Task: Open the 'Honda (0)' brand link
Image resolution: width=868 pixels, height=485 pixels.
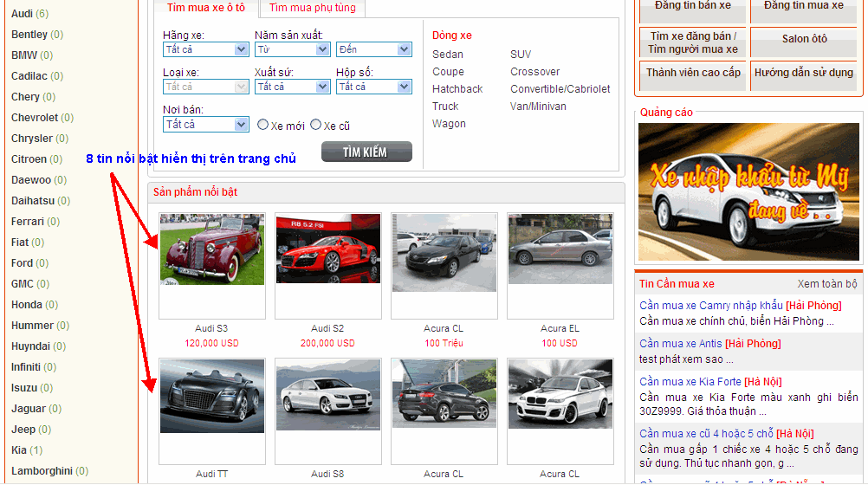Action: coord(35,305)
